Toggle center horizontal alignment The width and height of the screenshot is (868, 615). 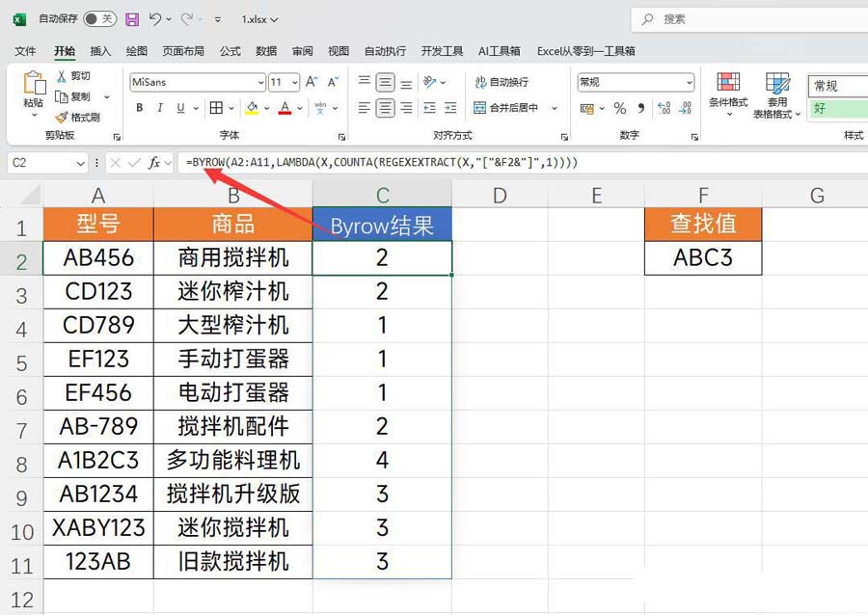(385, 108)
